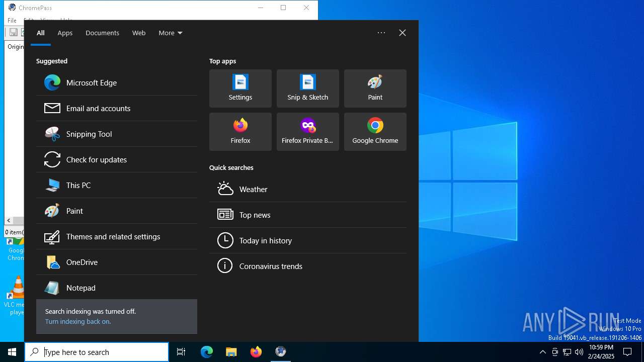The width and height of the screenshot is (644, 362).
Task: Open Edge from the taskbar
Action: (207, 352)
